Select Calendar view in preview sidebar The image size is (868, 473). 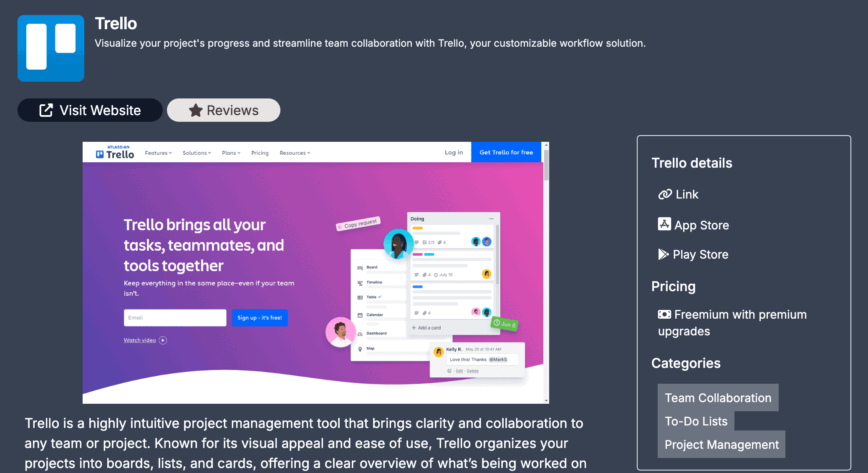[370, 315]
